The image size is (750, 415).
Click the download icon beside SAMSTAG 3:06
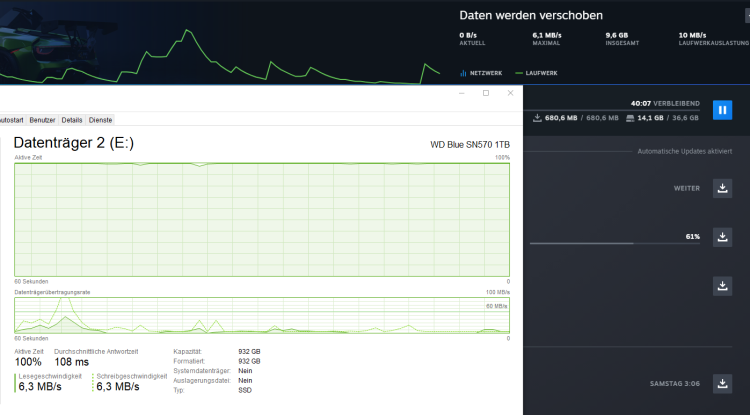pos(722,384)
